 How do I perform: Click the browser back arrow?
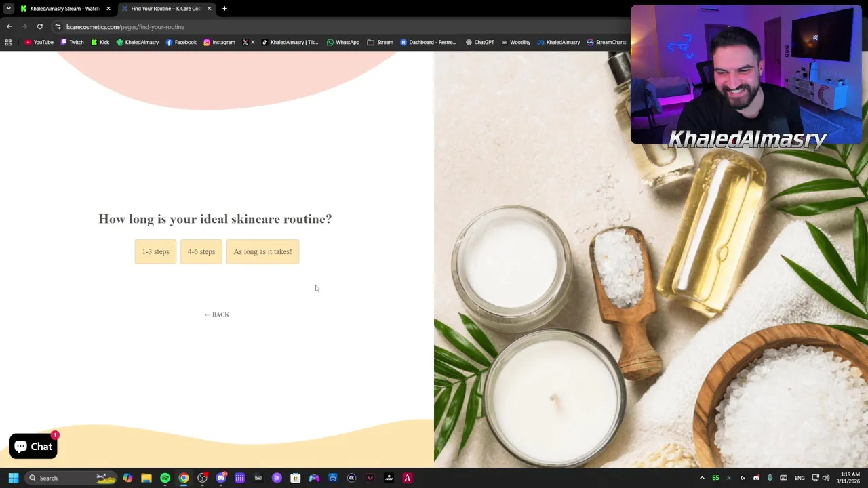(x=9, y=26)
